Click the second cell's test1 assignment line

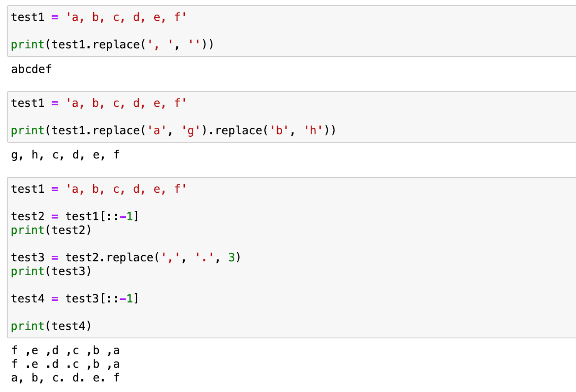click(x=99, y=103)
